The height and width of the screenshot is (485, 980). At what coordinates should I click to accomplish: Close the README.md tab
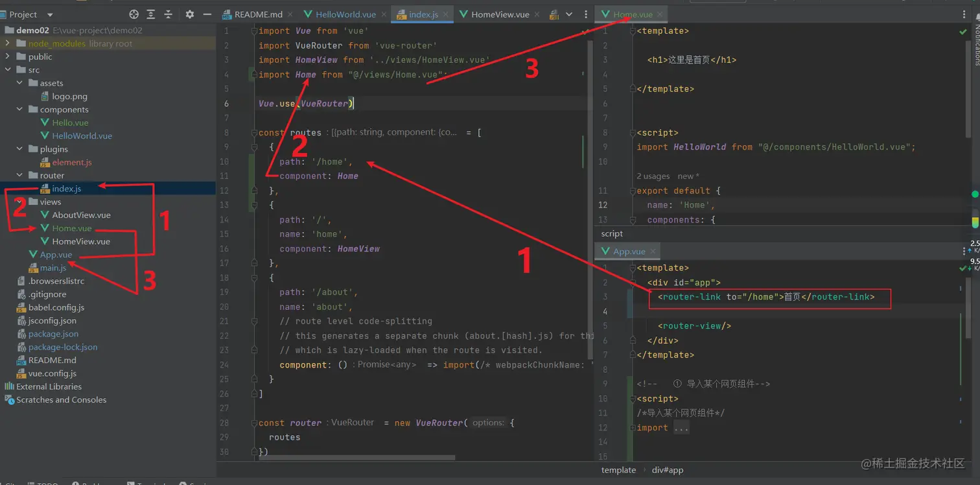pyautogui.click(x=289, y=14)
